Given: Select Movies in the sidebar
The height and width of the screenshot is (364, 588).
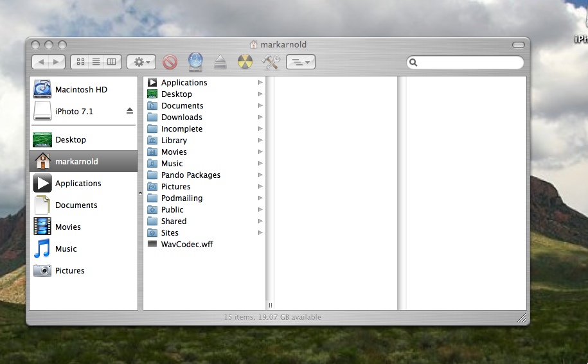Looking at the screenshot, I should [84, 227].
